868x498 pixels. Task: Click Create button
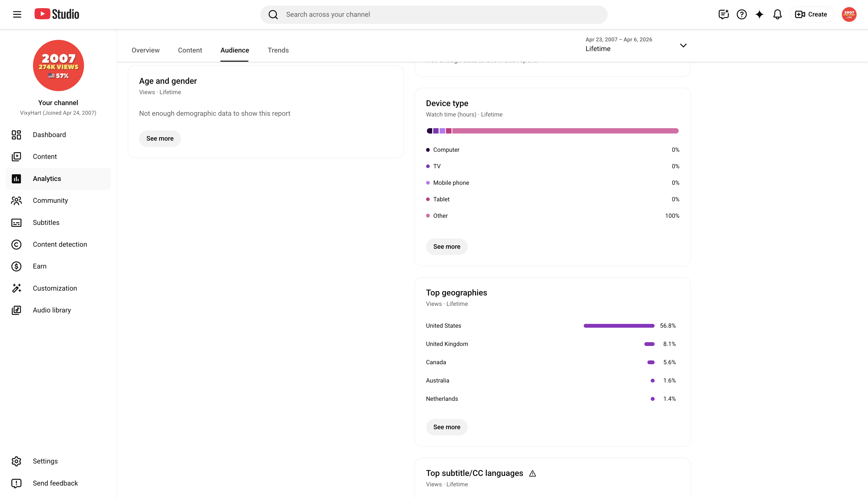click(x=812, y=14)
